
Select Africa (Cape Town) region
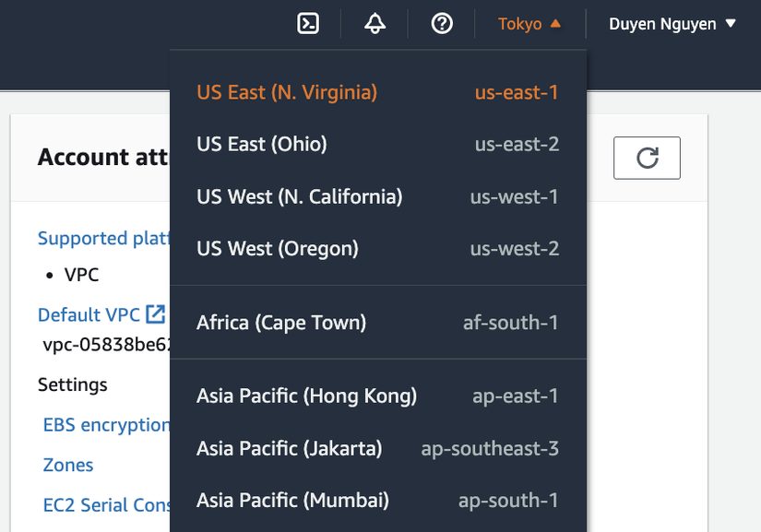pyautogui.click(x=280, y=323)
